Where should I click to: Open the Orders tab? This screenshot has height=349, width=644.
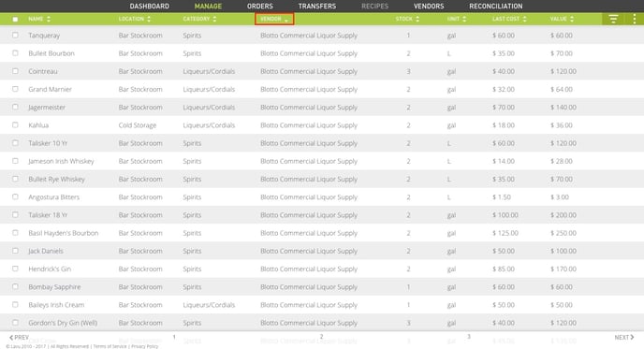(x=260, y=7)
